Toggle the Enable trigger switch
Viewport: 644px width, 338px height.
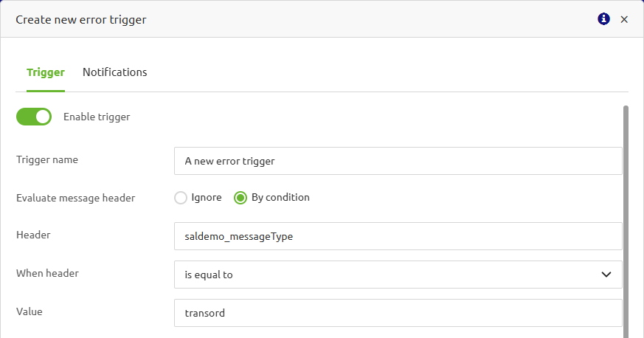pyautogui.click(x=34, y=117)
